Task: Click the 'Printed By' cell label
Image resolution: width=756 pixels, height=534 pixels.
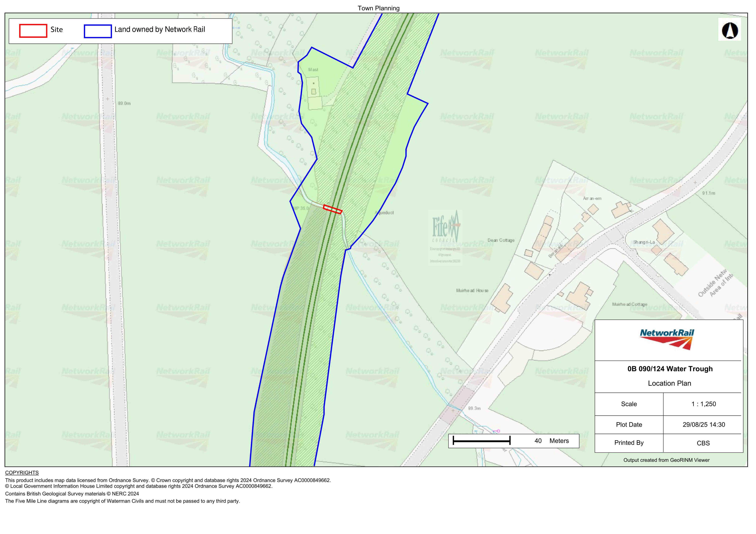Action: 629,443
